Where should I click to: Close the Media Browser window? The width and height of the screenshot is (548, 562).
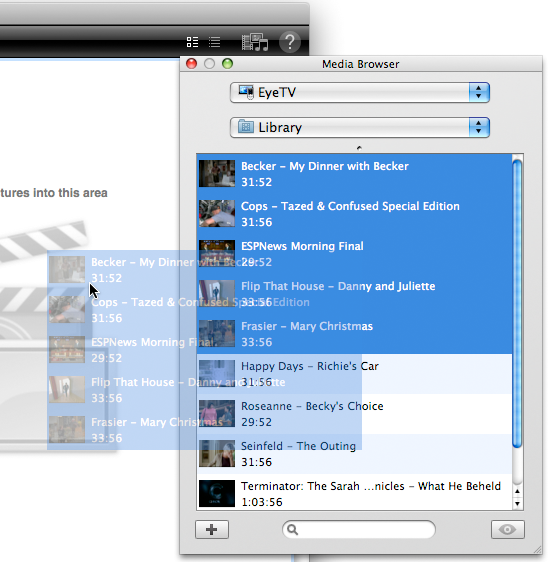pyautogui.click(x=191, y=64)
